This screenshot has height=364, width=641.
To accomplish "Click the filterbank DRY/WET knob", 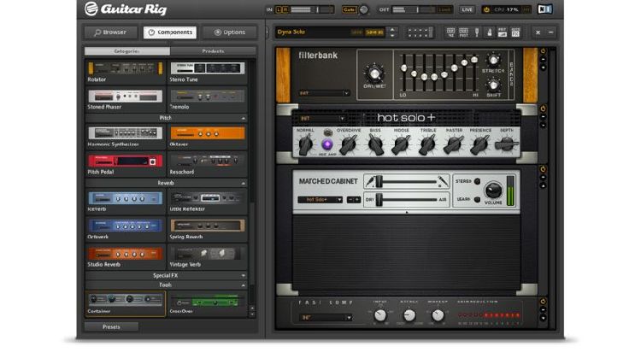I will [x=374, y=74].
